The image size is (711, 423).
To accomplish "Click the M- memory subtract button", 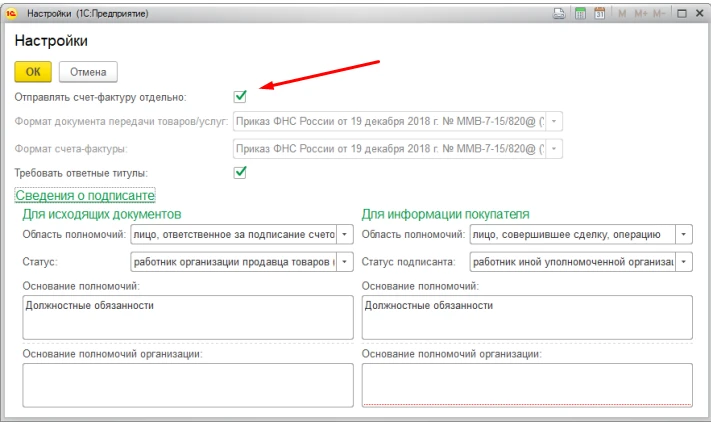I will [660, 14].
